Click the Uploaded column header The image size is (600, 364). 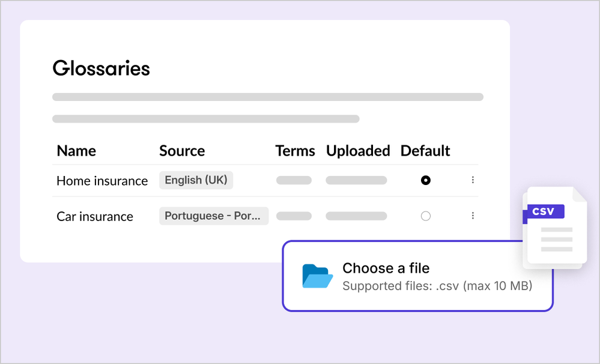[358, 151]
